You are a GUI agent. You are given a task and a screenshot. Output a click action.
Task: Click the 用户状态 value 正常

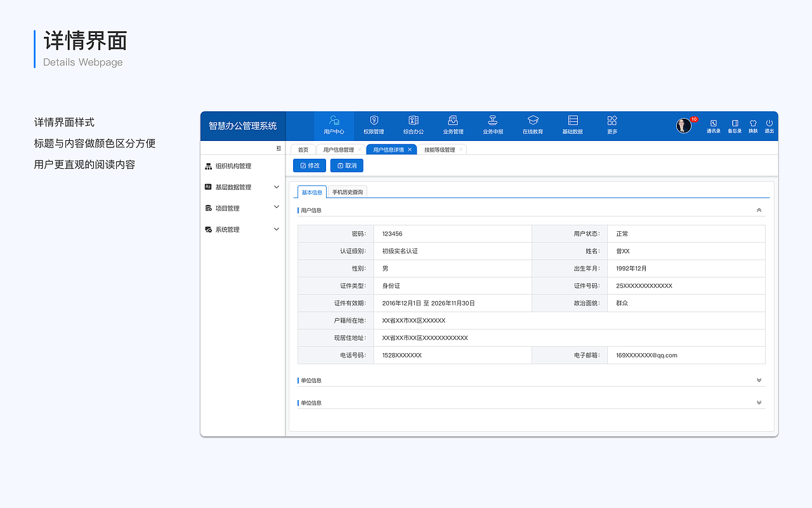tap(622, 234)
